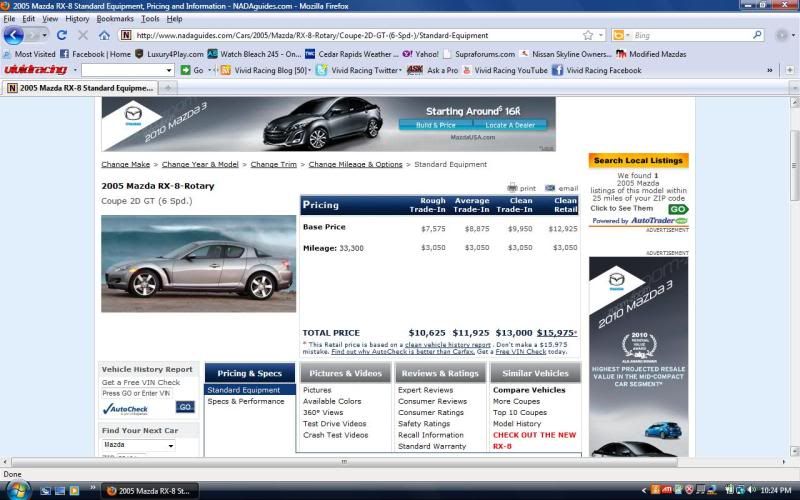800x500 pixels.
Task: Click the Firefox taskbar button
Action: [149, 491]
